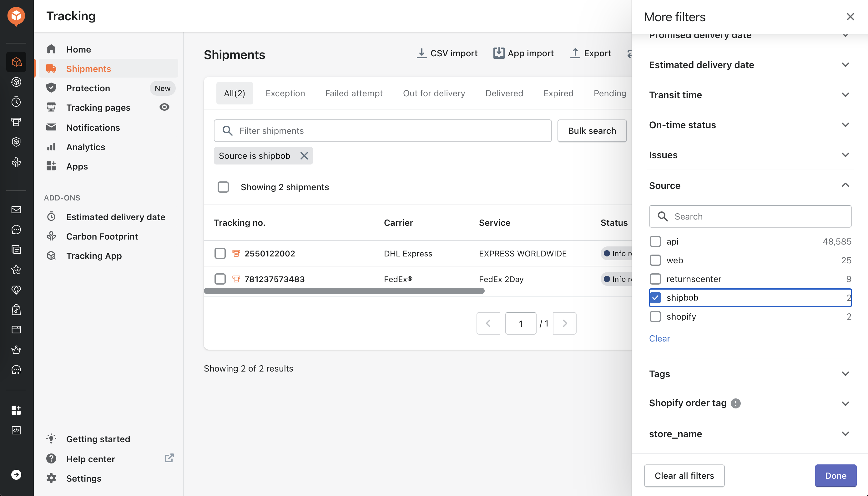Switch to the Delivered shipments tab
This screenshot has width=868, height=496.
[504, 93]
